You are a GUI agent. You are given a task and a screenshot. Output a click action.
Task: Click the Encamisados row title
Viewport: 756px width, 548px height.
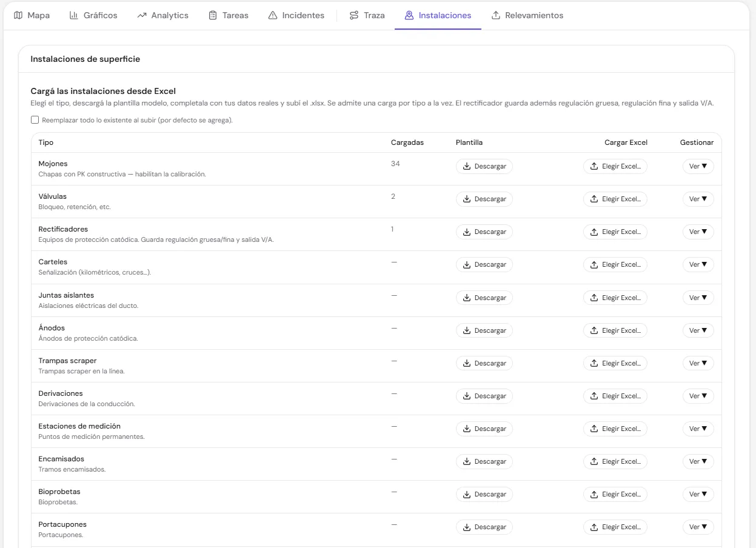click(x=61, y=459)
